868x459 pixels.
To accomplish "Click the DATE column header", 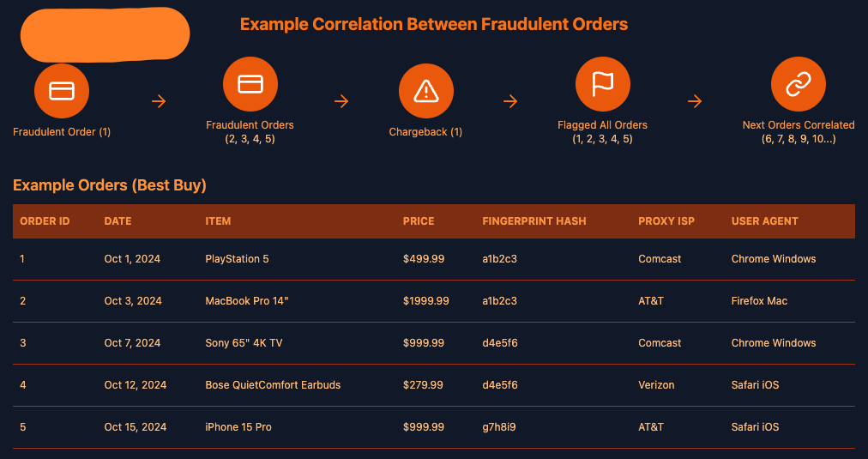I will [x=118, y=221].
